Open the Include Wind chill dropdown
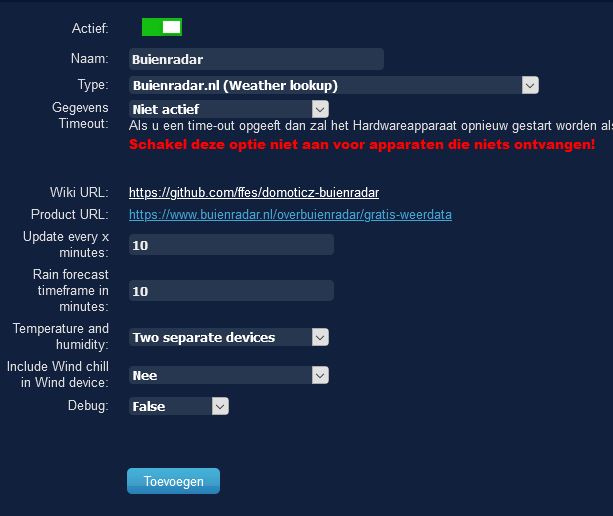Viewport: 613px width, 516px height. coord(229,375)
